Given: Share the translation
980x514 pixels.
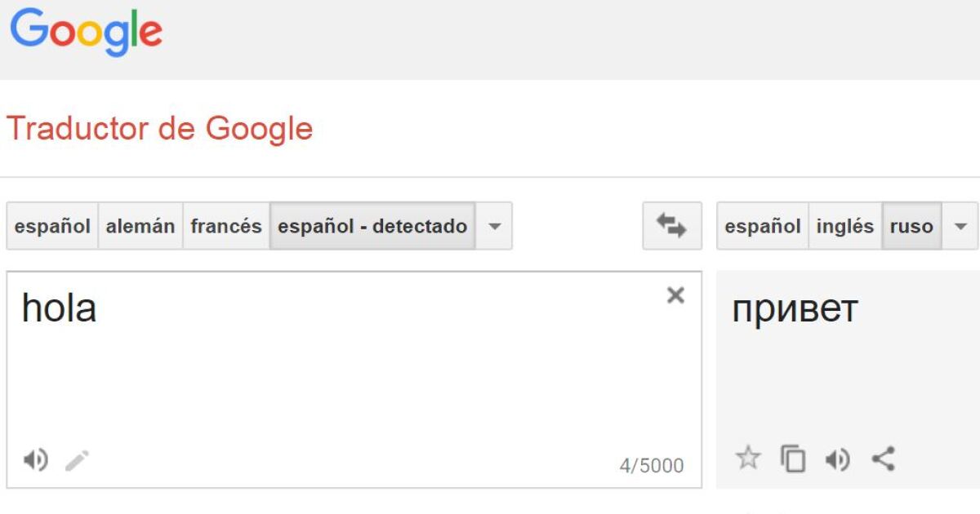Looking at the screenshot, I should (883, 459).
